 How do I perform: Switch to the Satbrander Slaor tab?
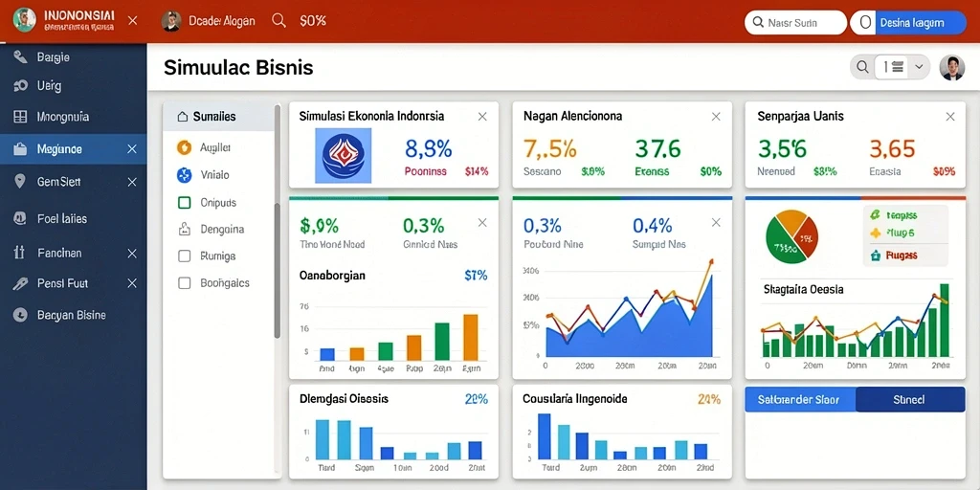799,399
